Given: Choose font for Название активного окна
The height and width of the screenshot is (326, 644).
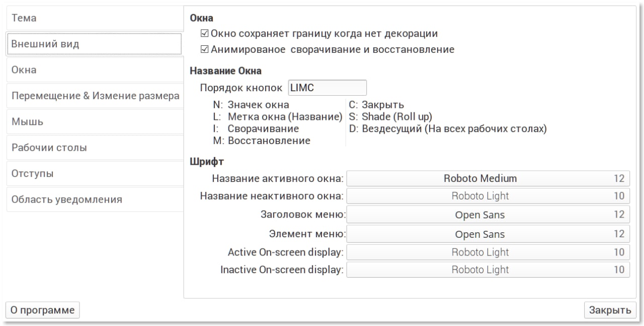Looking at the screenshot, I should 488,178.
